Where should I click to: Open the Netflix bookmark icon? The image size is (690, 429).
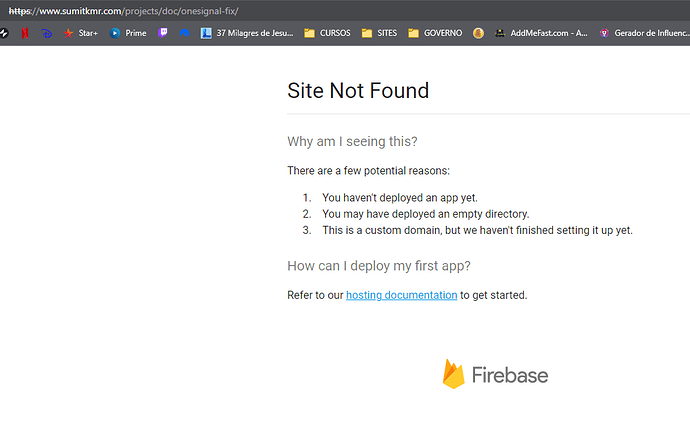(25, 33)
